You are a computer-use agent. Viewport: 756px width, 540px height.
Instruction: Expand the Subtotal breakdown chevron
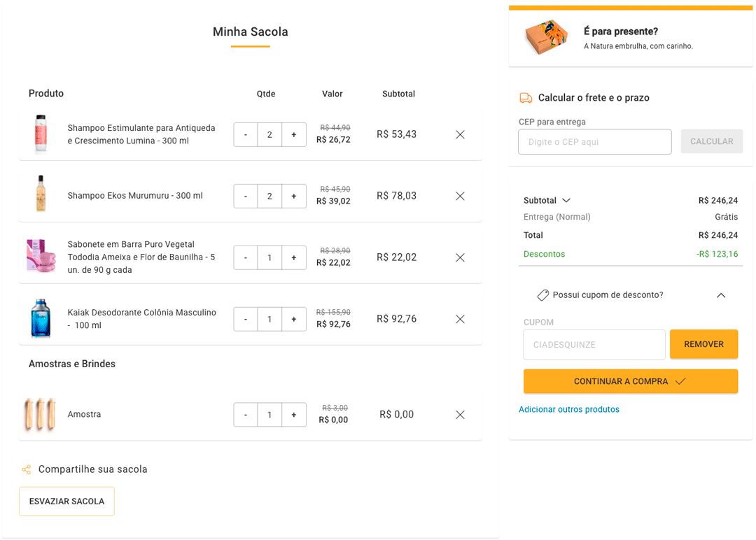(566, 200)
